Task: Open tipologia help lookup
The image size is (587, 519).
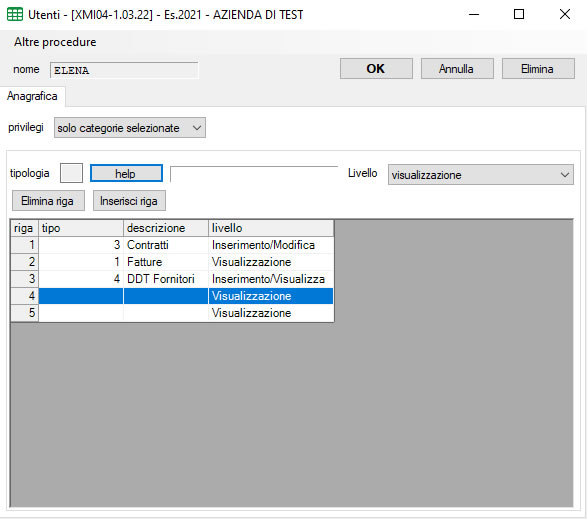Action: pos(126,173)
